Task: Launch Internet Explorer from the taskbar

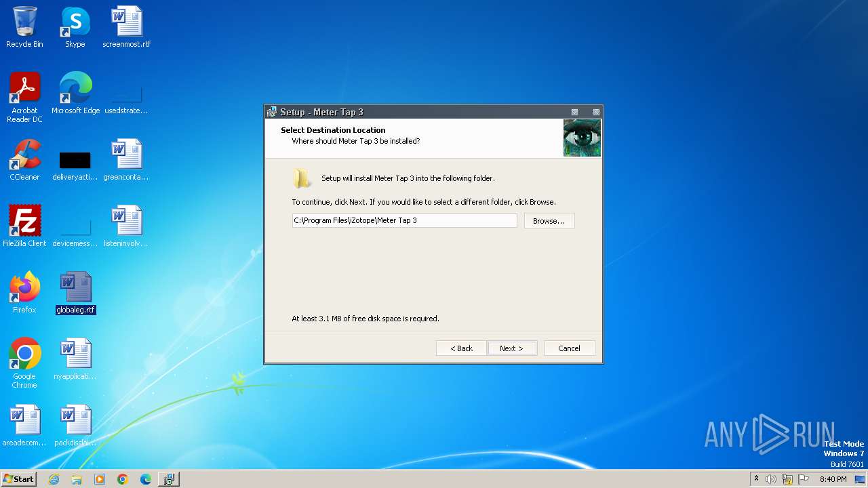Action: point(54,479)
